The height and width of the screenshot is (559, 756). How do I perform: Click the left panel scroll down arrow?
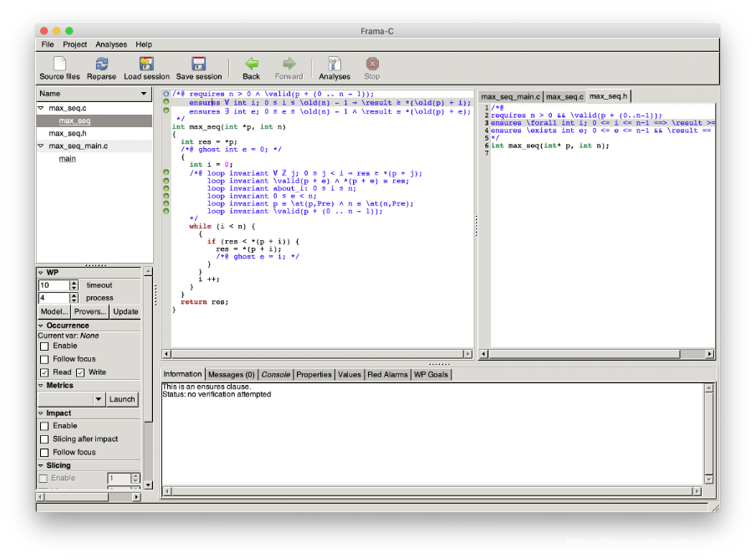coord(148,485)
